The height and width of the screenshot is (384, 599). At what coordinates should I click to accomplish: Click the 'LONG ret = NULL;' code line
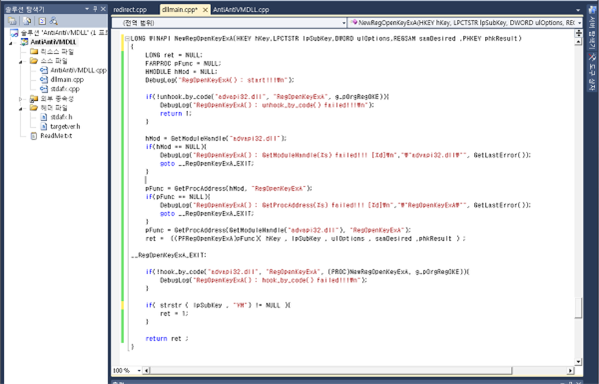coord(174,55)
